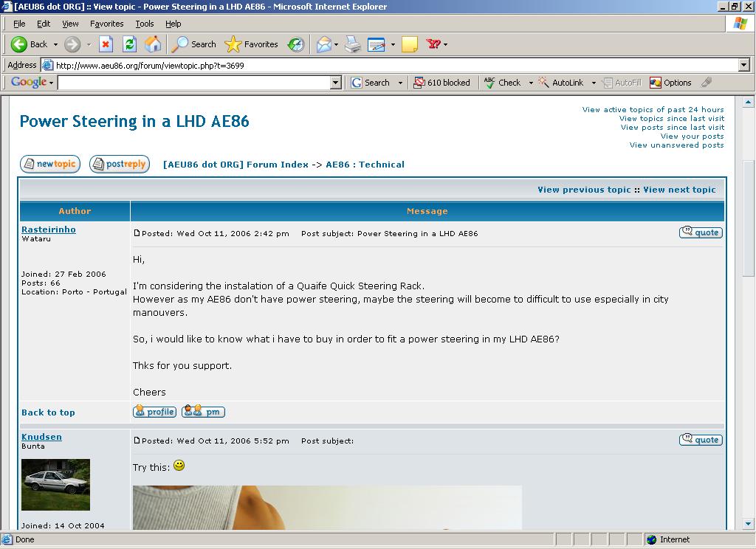Click the vertical scrollbar down arrow

point(748,524)
